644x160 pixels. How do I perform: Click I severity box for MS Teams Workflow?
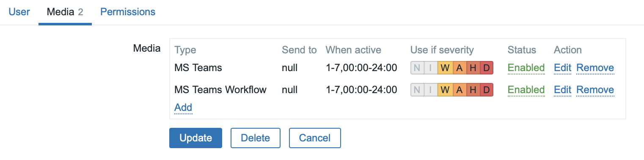tap(431, 90)
